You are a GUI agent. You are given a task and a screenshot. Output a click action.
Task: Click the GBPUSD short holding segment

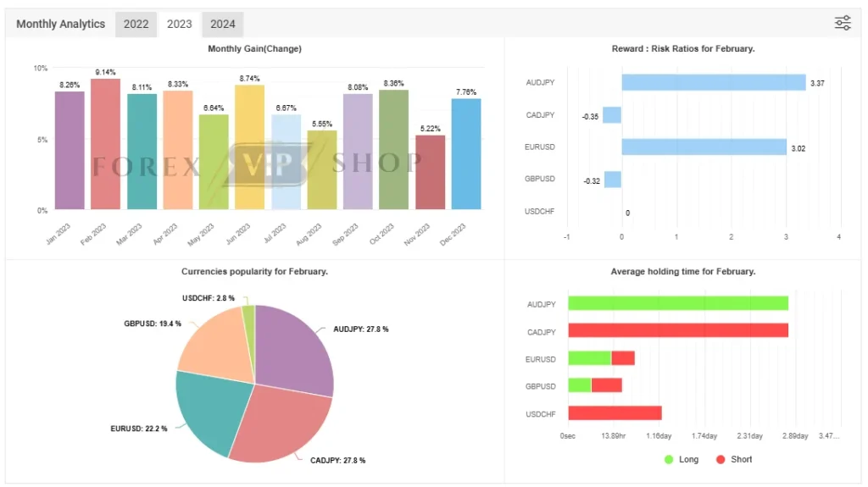607,385
